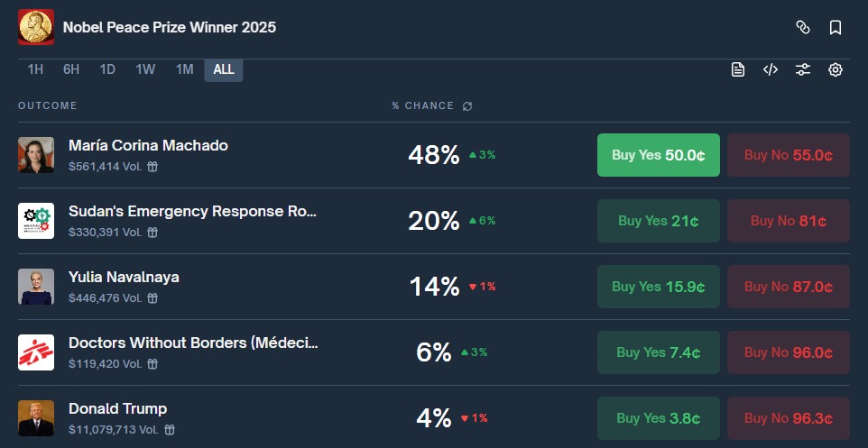Open Doctors Without Borders outcome title
Viewport: 868px width, 448px height.
tap(193, 343)
